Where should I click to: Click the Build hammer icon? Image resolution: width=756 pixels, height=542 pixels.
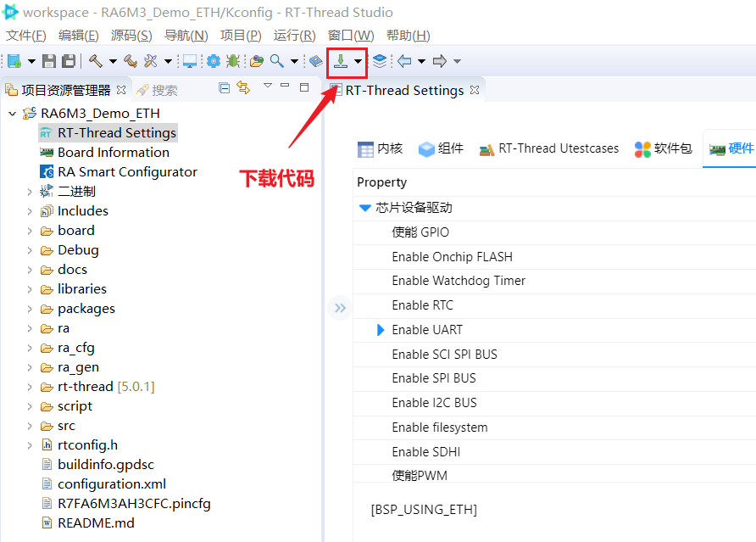[x=96, y=61]
